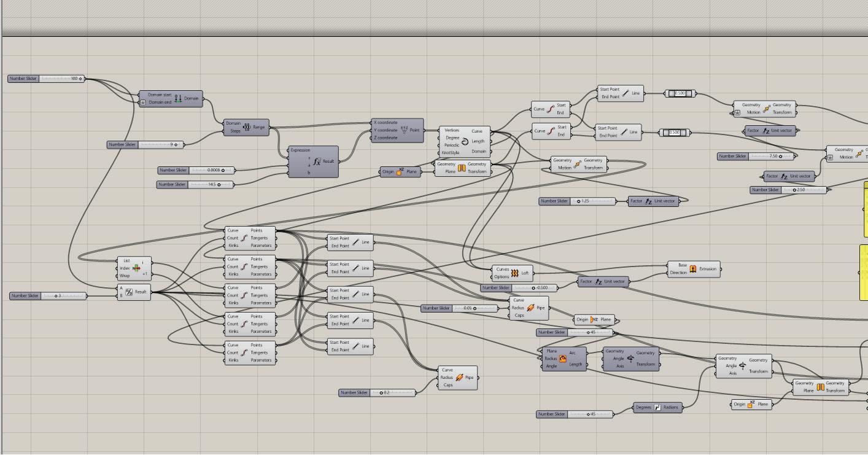Select the interpolate Curve component with Vertices input
The width and height of the screenshot is (868, 455).
click(x=465, y=141)
